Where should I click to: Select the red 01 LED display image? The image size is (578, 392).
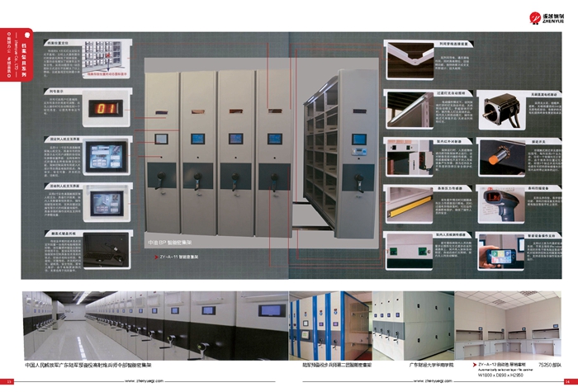tap(107, 108)
